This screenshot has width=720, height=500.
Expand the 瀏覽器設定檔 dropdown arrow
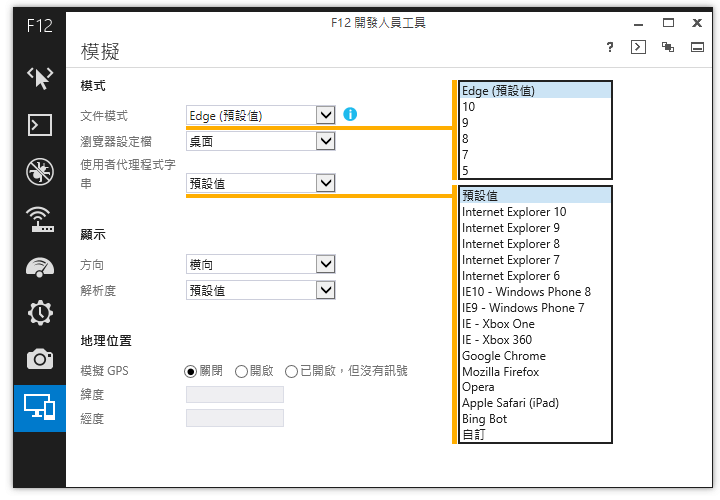coord(326,141)
